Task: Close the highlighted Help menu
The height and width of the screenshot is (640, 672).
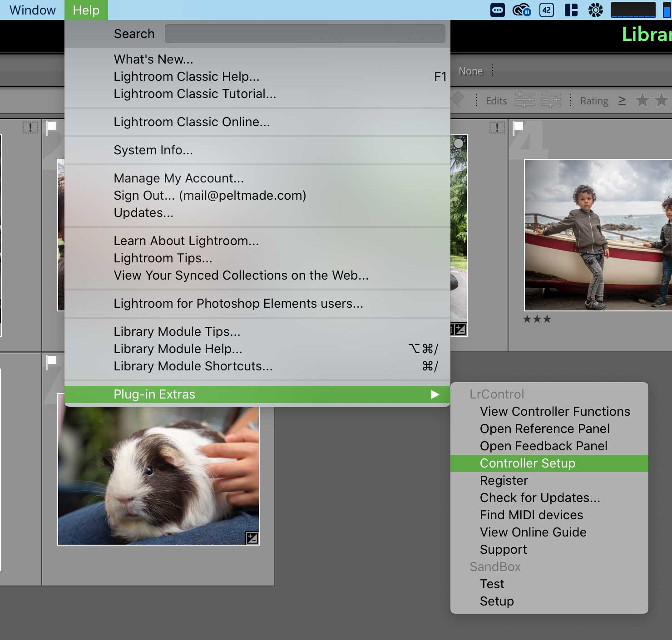Action: pyautogui.click(x=86, y=10)
